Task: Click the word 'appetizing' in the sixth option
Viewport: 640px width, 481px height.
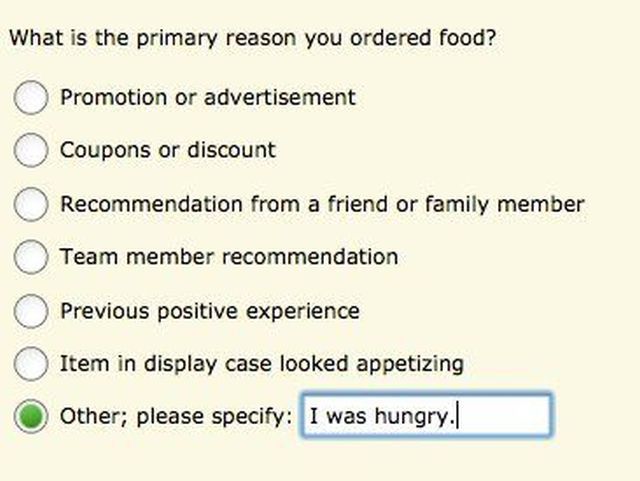Action: (x=414, y=364)
